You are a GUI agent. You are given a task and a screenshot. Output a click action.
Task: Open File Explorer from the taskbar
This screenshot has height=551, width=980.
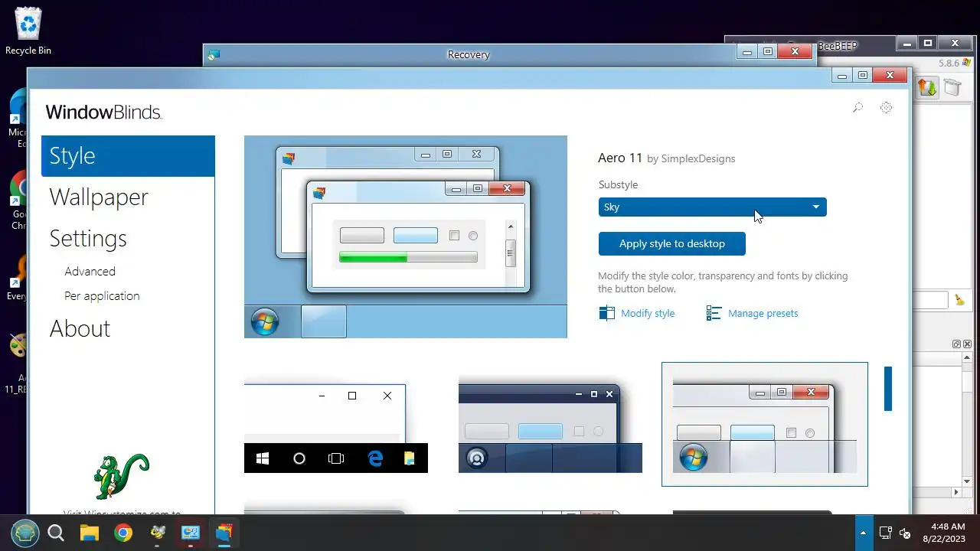[90, 533]
